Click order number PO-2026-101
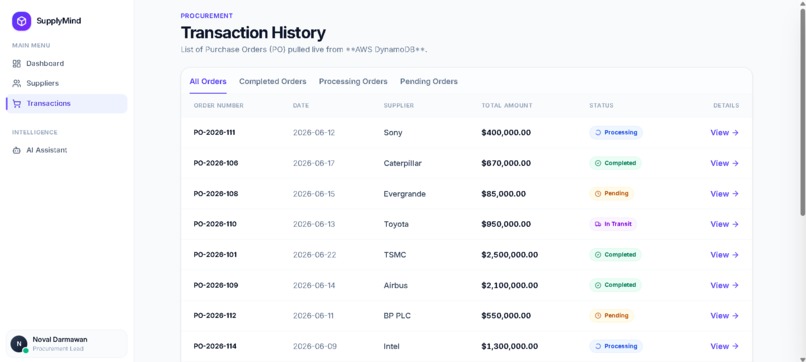The height and width of the screenshot is (362, 806). click(215, 255)
